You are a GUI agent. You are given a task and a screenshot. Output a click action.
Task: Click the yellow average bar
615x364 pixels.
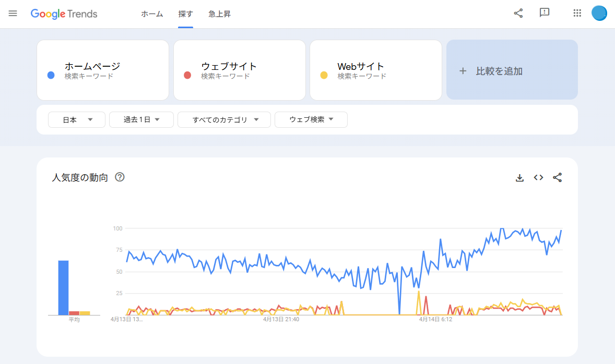click(85, 313)
